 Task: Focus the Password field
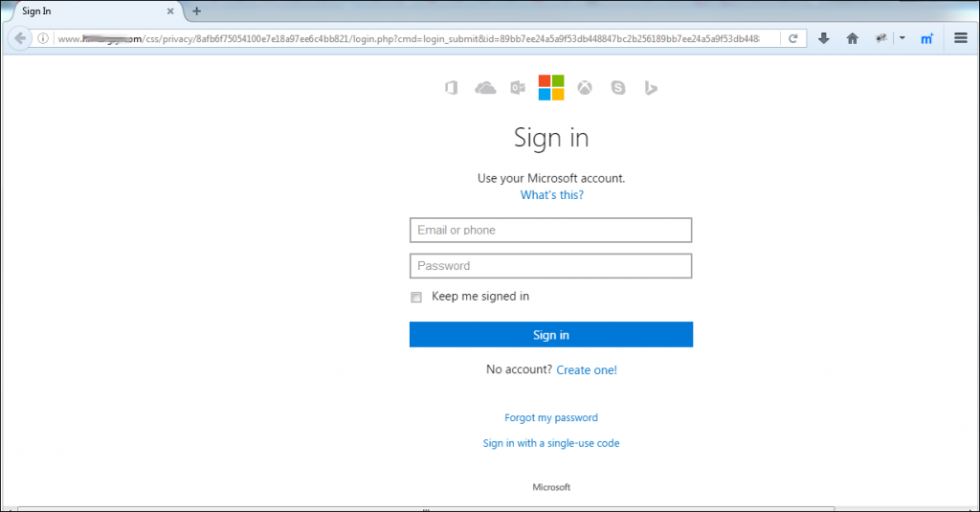pyautogui.click(x=550, y=266)
